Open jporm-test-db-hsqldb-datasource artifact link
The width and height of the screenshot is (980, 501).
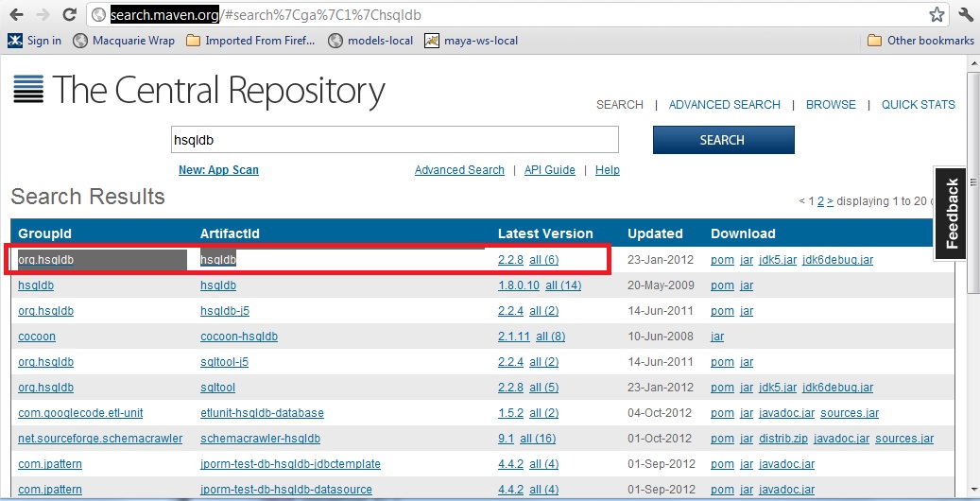285,490
